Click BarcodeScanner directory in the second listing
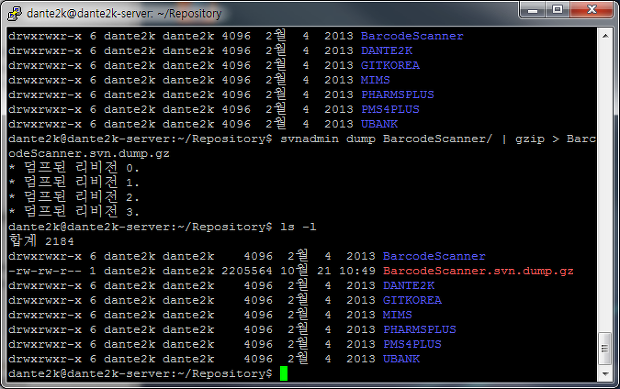This screenshot has height=389, width=620. click(x=434, y=256)
